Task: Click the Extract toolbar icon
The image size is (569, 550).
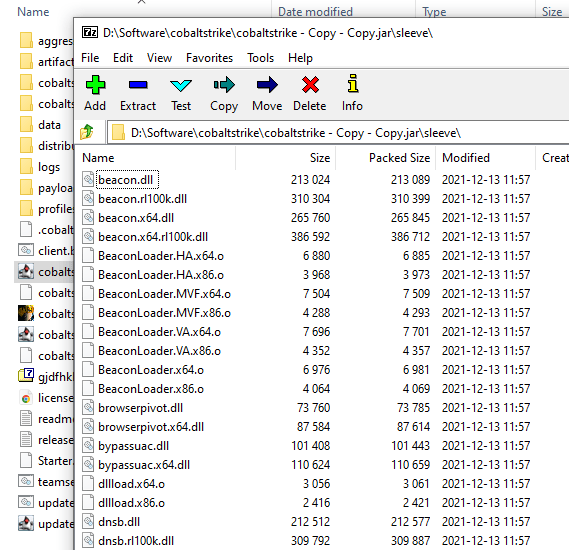Action: coord(138,85)
